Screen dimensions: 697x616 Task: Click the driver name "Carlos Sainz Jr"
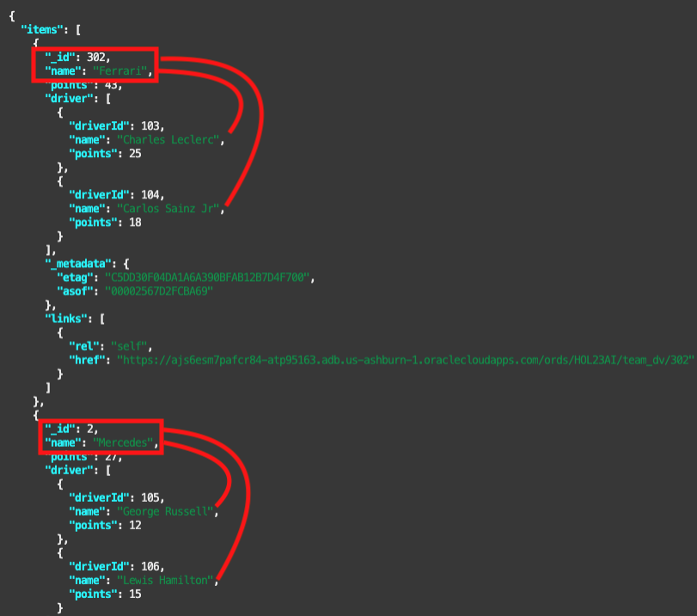168,209
